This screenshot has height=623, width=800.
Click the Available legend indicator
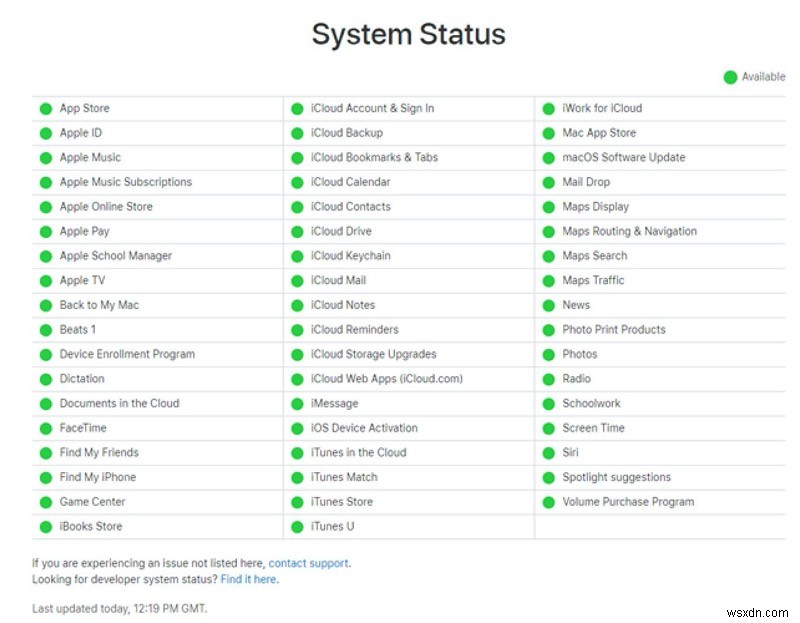[731, 76]
